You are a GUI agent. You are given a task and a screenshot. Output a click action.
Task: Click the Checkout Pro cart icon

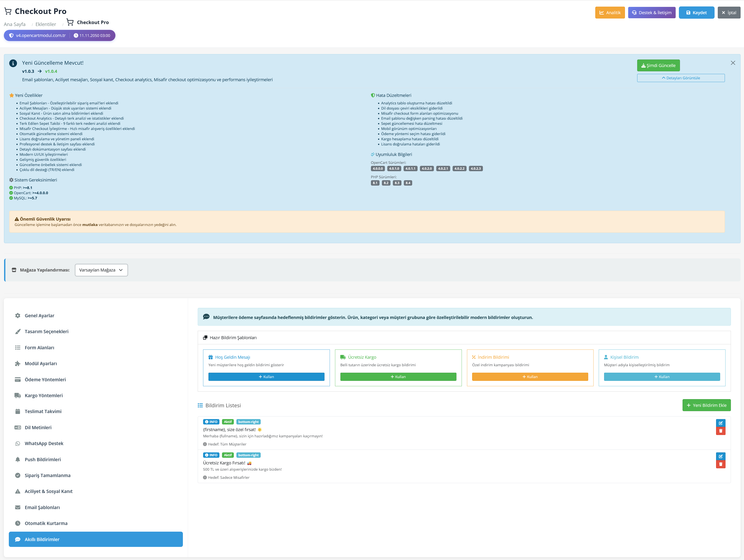tap(8, 11)
